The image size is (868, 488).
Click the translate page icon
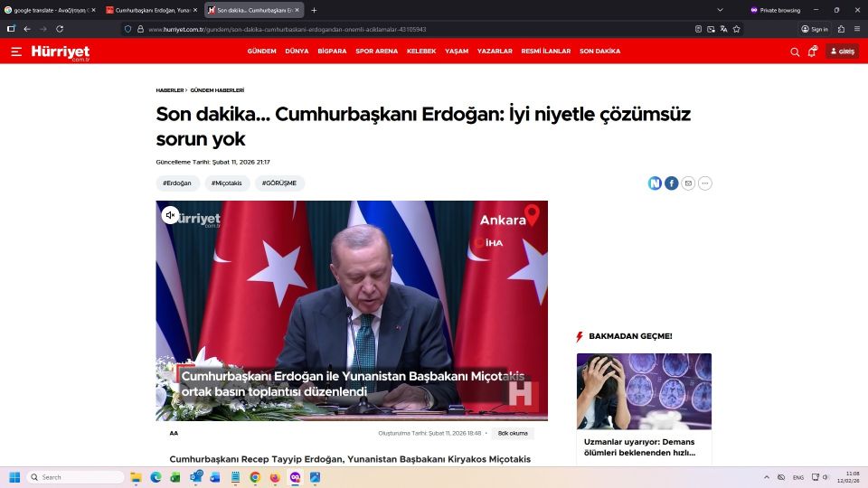pos(723,29)
